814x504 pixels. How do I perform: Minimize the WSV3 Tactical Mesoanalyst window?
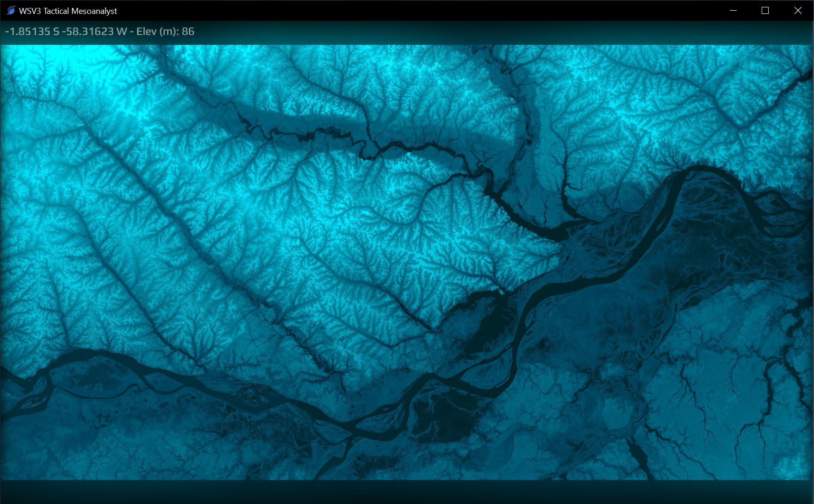733,10
